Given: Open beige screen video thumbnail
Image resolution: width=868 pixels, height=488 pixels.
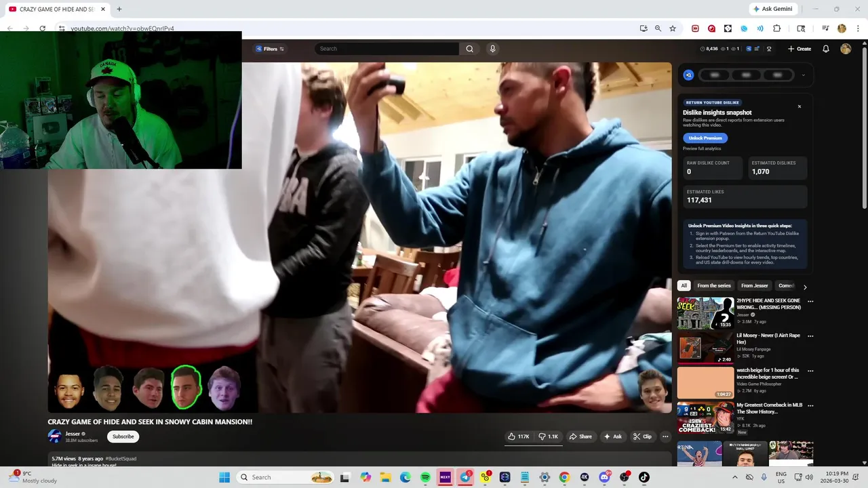Looking at the screenshot, I should click(x=705, y=382).
